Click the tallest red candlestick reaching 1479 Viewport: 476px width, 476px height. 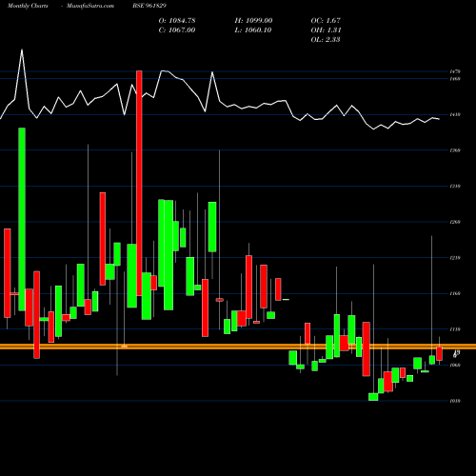(x=139, y=183)
